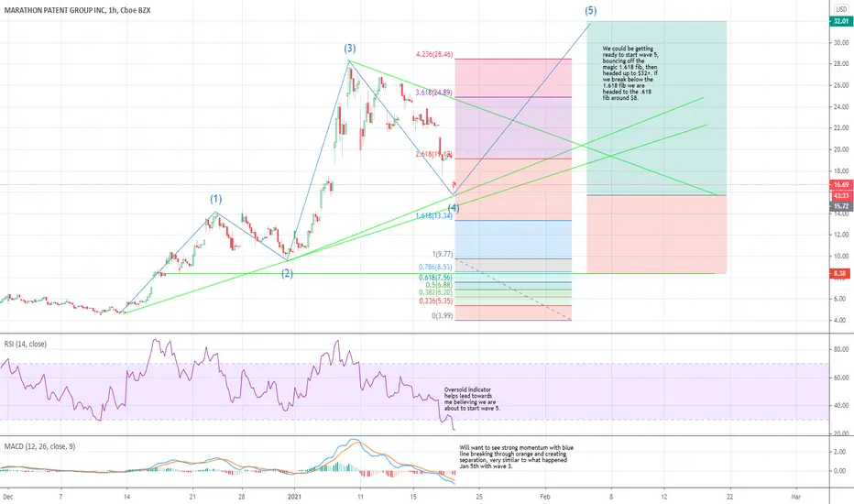Click the 1(9.77) Fibonacci level label
854x504 pixels.
pos(443,254)
